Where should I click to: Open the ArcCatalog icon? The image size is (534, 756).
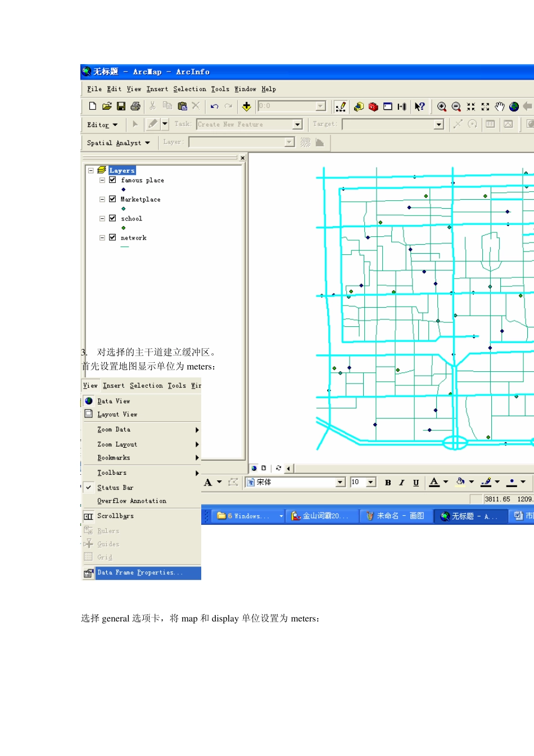359,106
